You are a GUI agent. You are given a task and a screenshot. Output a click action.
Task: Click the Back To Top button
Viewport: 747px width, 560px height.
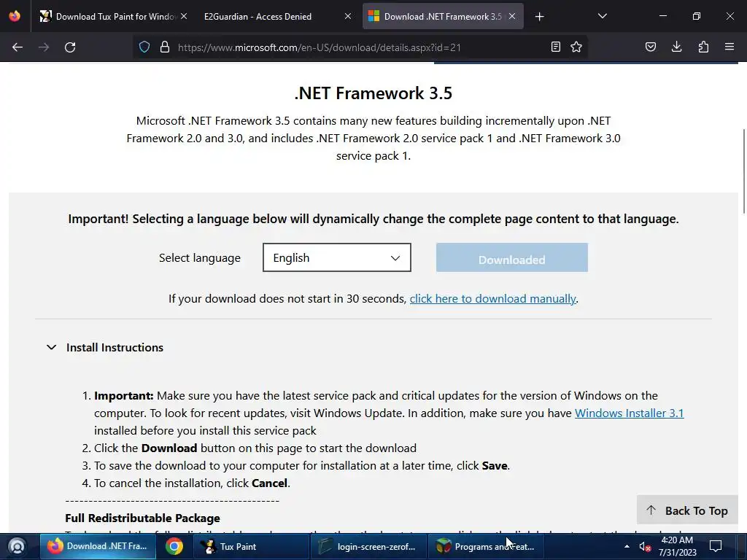(x=687, y=510)
